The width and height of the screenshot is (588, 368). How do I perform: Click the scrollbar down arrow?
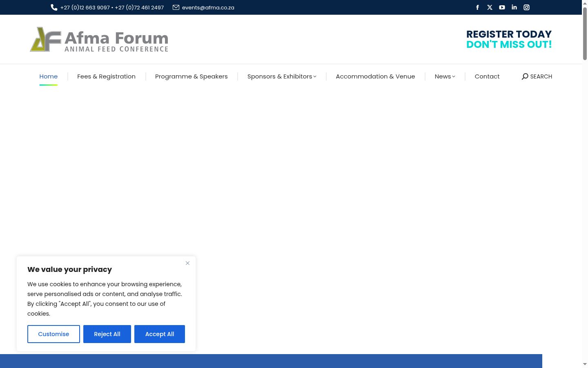[x=585, y=364]
